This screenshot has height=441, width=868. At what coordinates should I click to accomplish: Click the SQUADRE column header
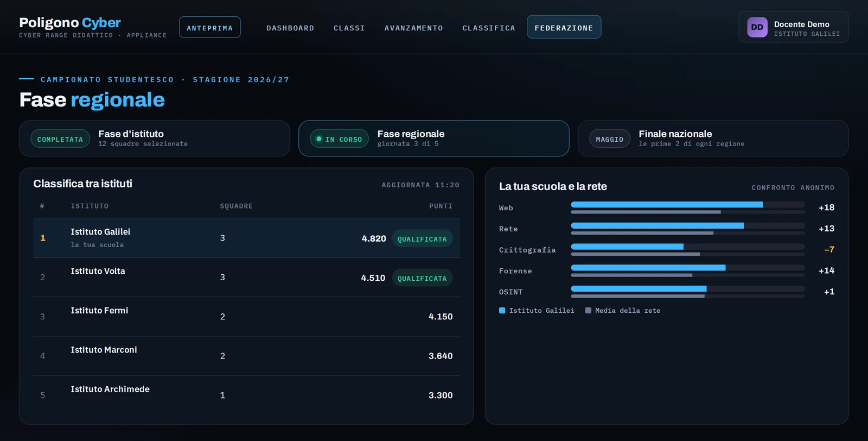(x=236, y=206)
